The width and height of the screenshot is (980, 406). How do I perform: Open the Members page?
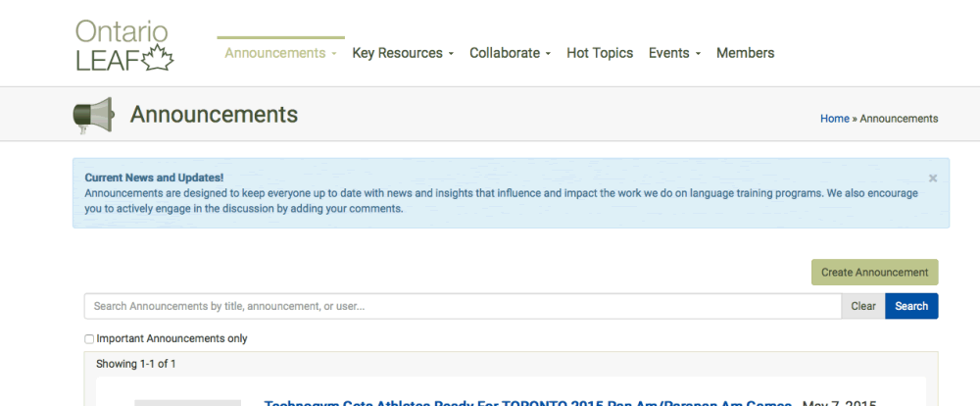click(745, 53)
